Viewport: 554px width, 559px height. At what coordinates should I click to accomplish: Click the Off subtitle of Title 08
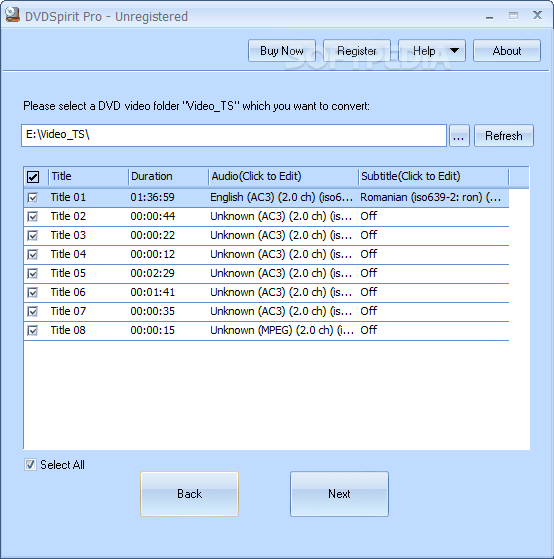click(x=369, y=330)
